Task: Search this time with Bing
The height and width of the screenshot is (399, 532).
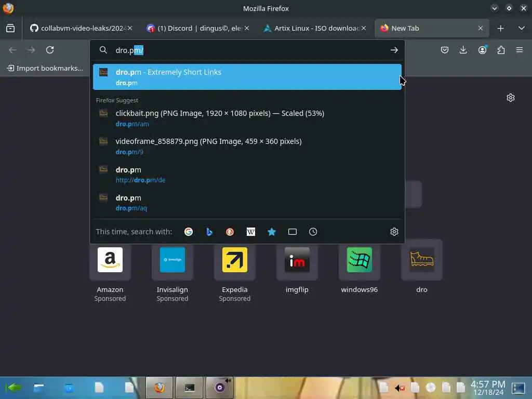Action: tap(209, 232)
